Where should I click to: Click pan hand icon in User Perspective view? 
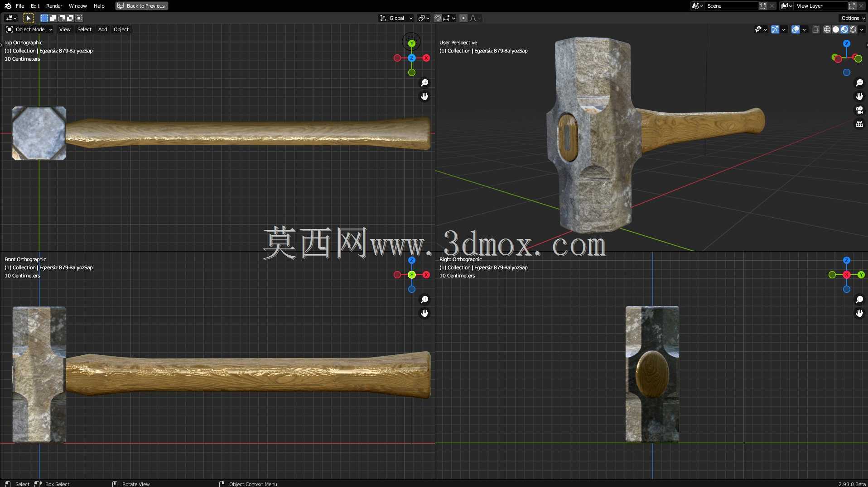click(859, 96)
